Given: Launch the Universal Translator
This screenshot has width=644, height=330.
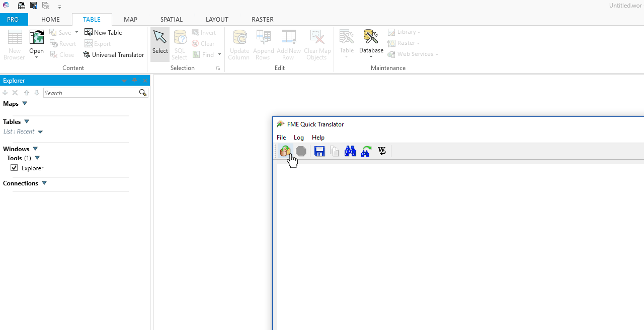Looking at the screenshot, I should pos(114,55).
